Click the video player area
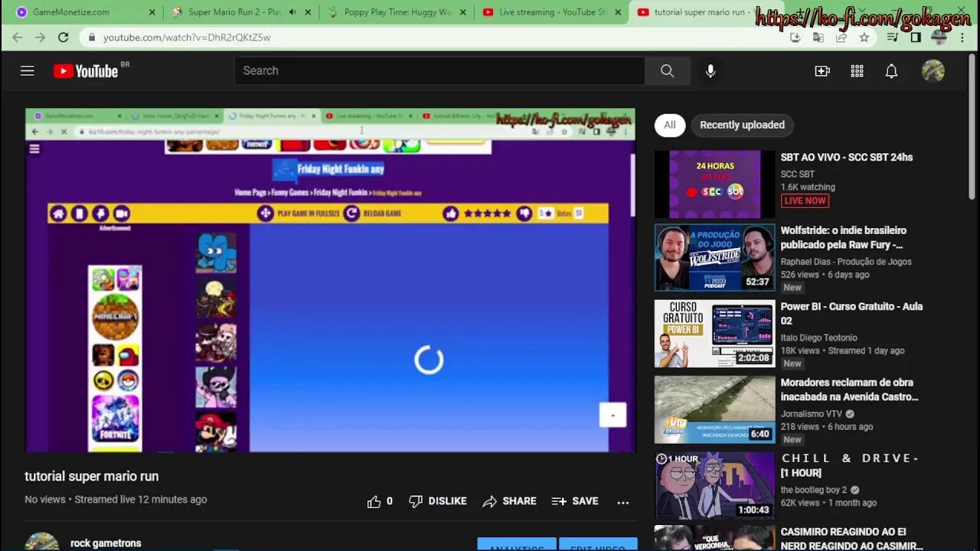Image resolution: width=980 pixels, height=551 pixels. [x=331, y=280]
